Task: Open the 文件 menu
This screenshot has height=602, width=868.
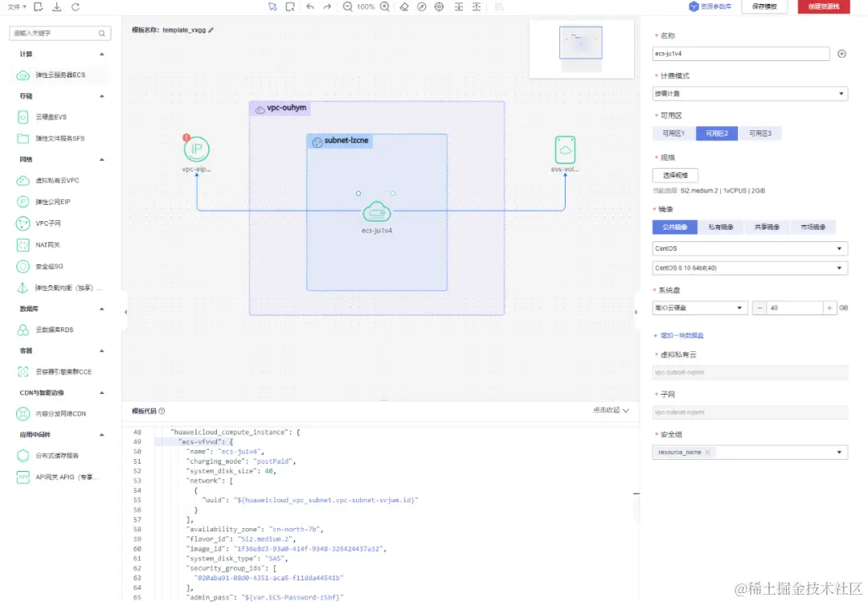Action: [x=17, y=6]
